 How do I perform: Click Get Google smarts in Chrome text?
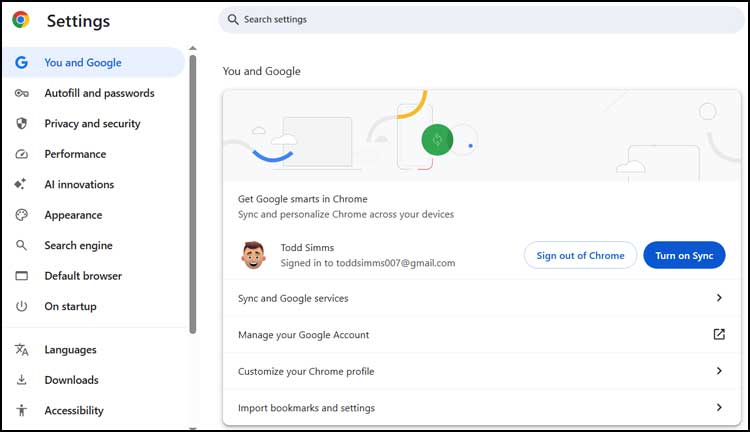pos(303,199)
